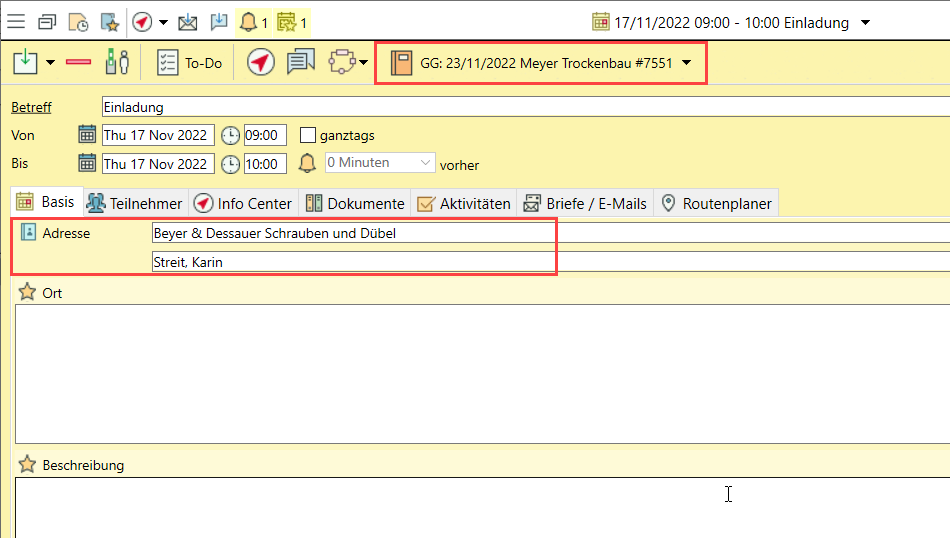Click the To-Do button
This screenshot has width=950, height=538.
click(190, 63)
